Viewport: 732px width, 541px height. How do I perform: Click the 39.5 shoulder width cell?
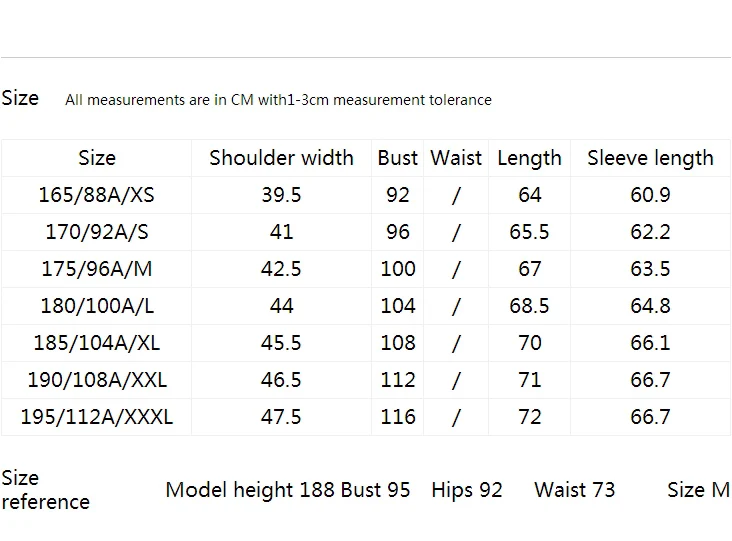(x=281, y=195)
